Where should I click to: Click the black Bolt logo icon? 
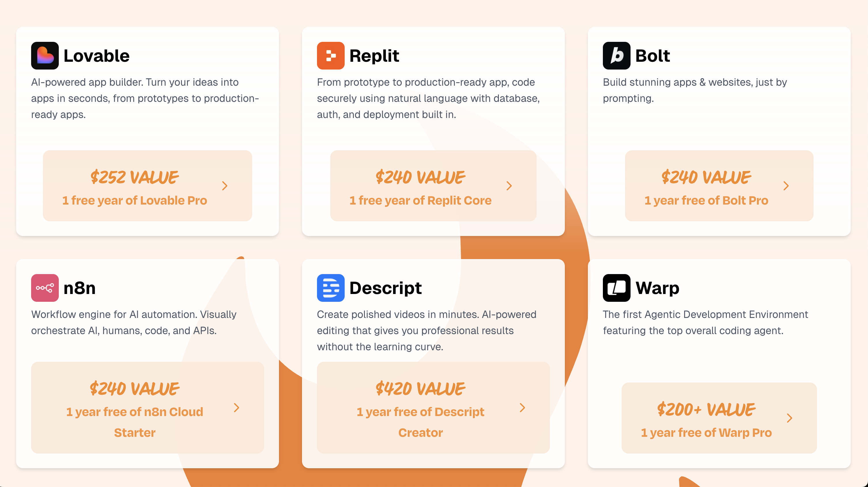point(616,56)
